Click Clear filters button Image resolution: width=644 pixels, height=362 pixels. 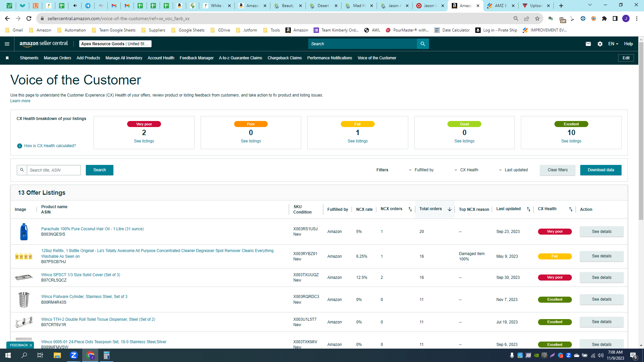tap(558, 170)
